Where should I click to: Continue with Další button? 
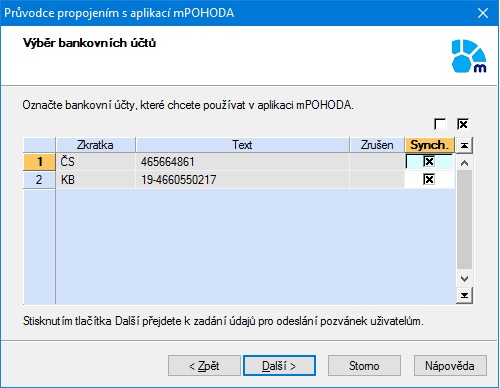coord(279,366)
